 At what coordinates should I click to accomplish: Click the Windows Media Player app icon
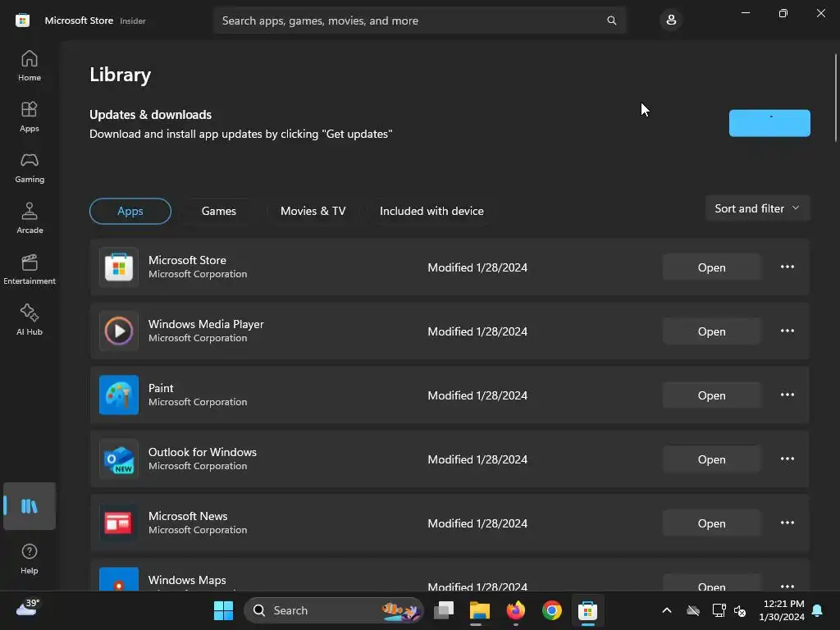[x=119, y=331]
